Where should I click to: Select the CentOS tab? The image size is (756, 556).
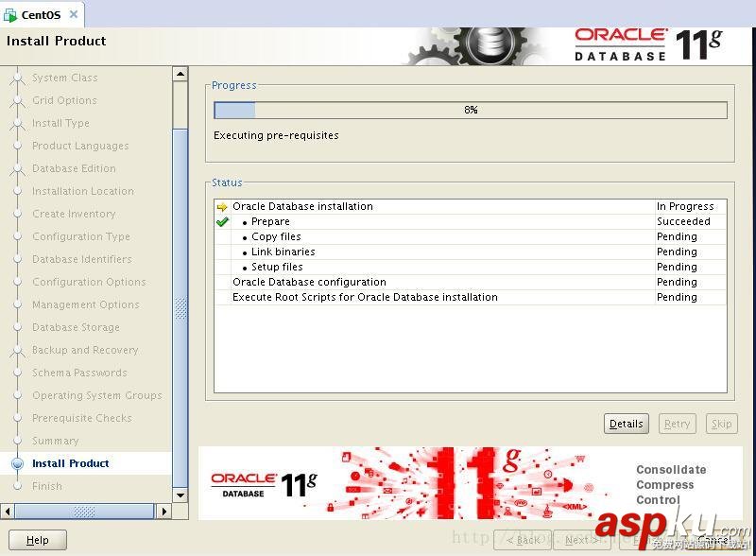[42, 14]
